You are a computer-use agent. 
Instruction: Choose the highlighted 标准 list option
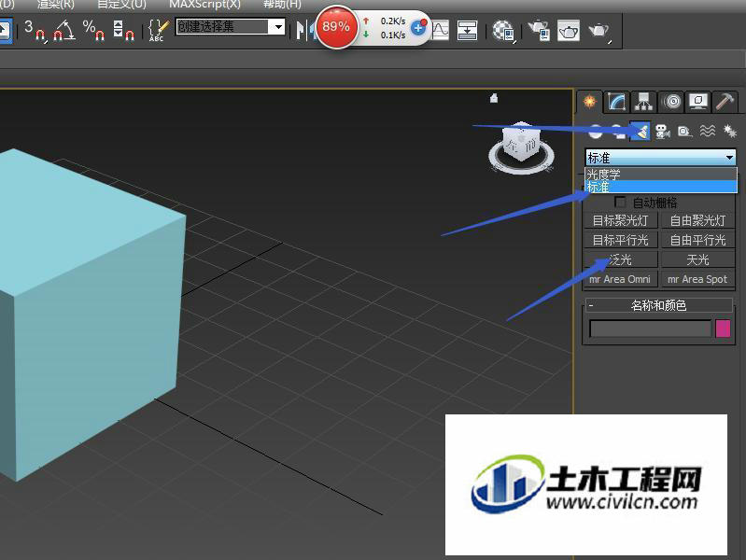[x=661, y=187]
